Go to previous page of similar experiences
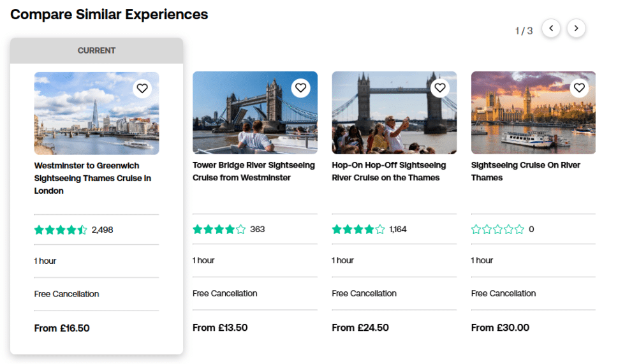625x364 pixels. point(551,29)
